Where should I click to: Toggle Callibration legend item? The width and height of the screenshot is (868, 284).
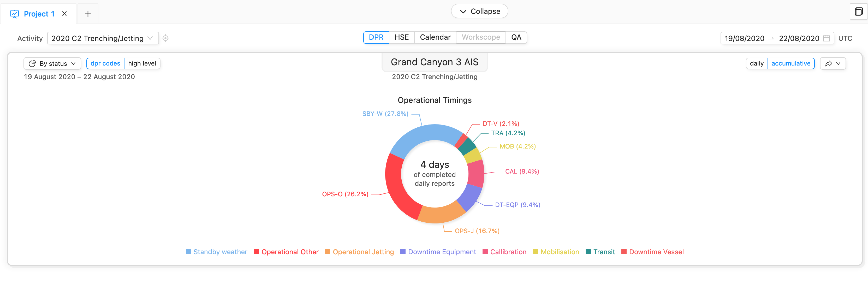pyautogui.click(x=504, y=252)
